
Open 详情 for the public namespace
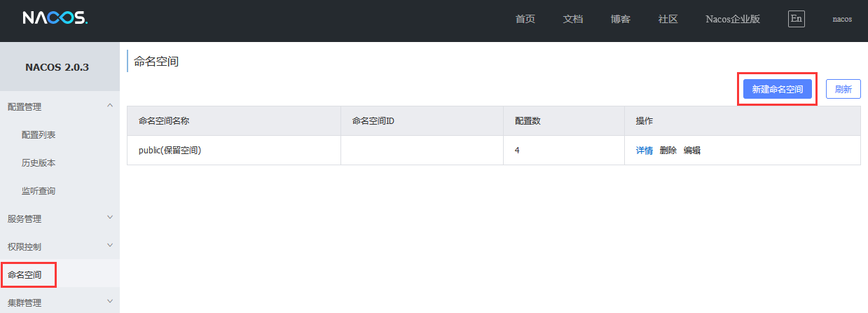point(644,150)
